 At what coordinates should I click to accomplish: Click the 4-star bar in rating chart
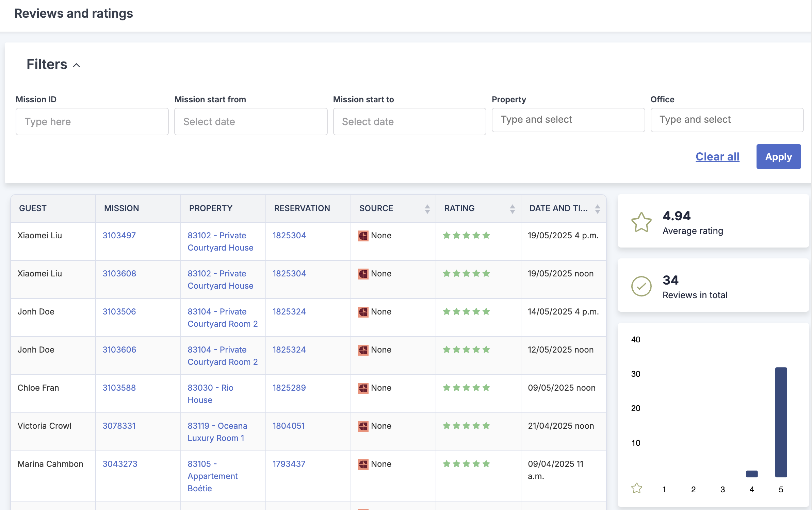(x=752, y=474)
